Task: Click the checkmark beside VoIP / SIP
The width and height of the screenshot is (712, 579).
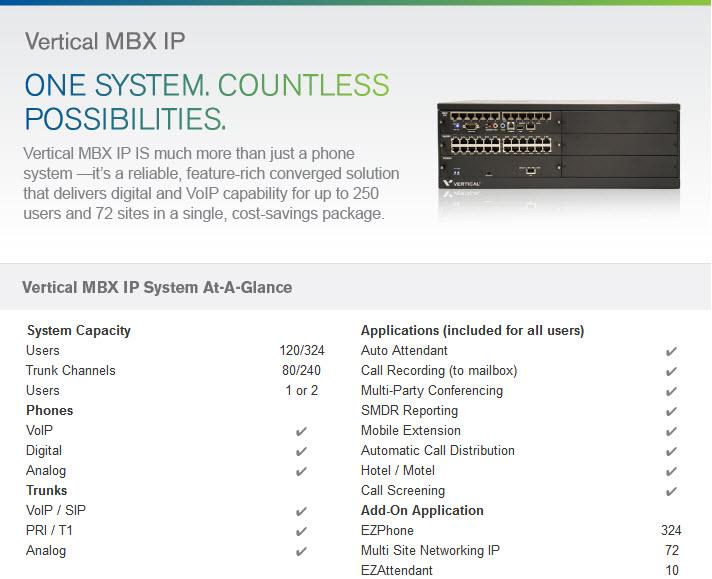Action: (301, 511)
